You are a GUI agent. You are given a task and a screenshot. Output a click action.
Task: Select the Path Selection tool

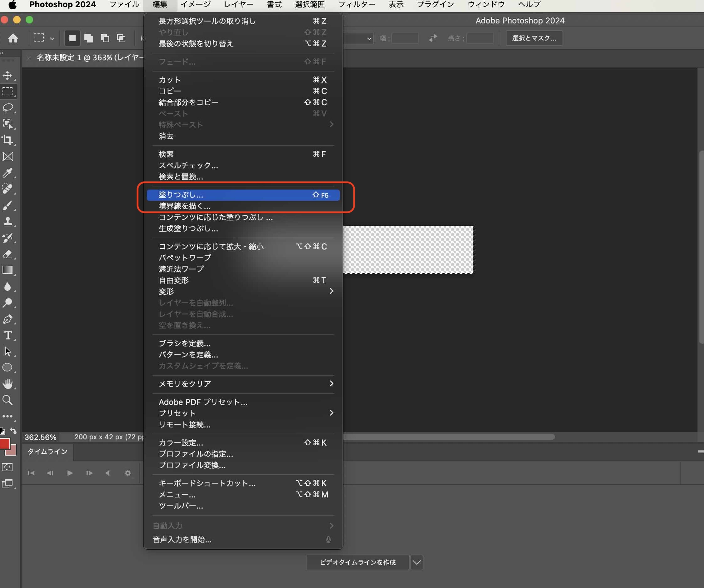8,352
